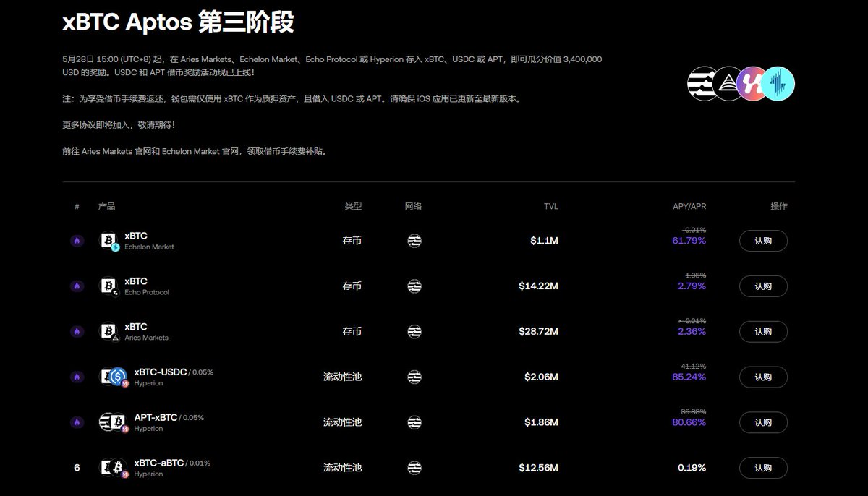This screenshot has width=868, height=496.
Task: Click the 认购 button for xBTC-aBTC pool
Action: [763, 468]
